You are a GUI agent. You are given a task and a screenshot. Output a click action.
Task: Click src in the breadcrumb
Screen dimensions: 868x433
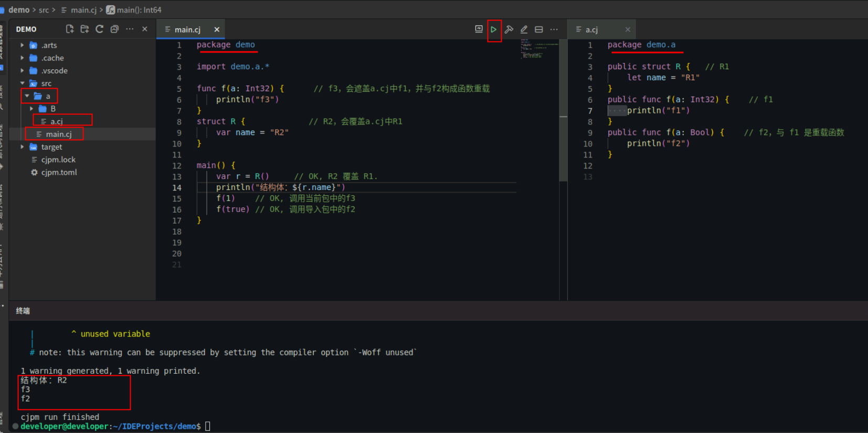click(x=44, y=9)
